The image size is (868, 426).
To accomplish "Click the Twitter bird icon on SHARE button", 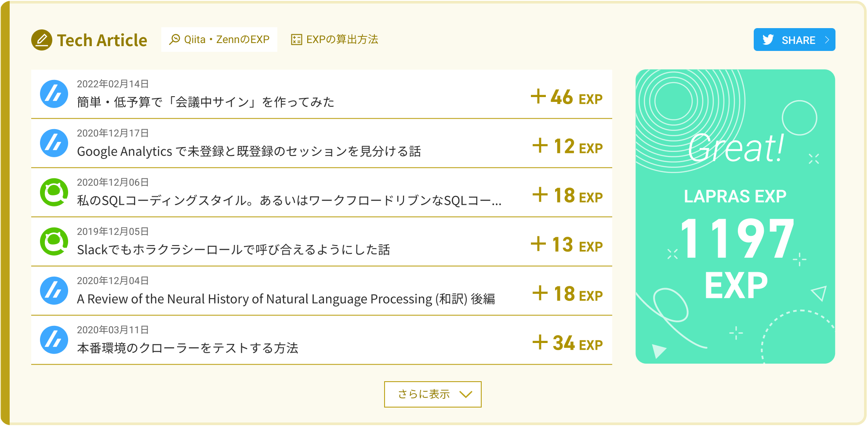I will pyautogui.click(x=768, y=40).
